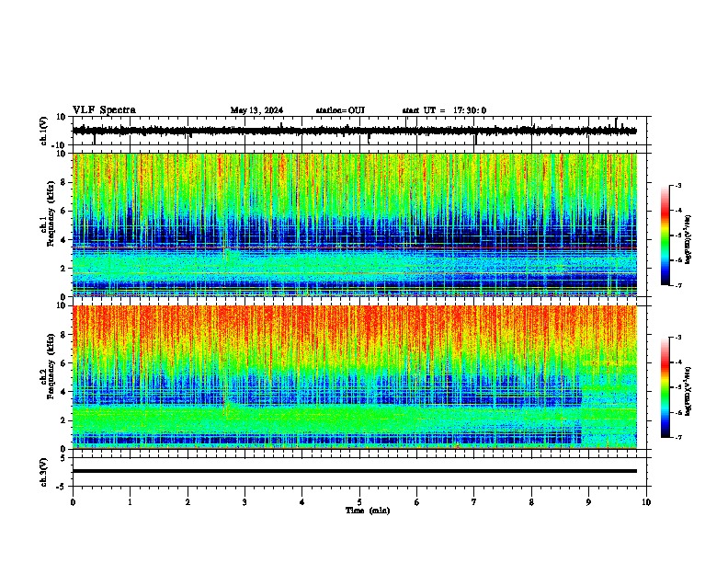
Task: Click time axis tick label "4"
Action: (302, 502)
